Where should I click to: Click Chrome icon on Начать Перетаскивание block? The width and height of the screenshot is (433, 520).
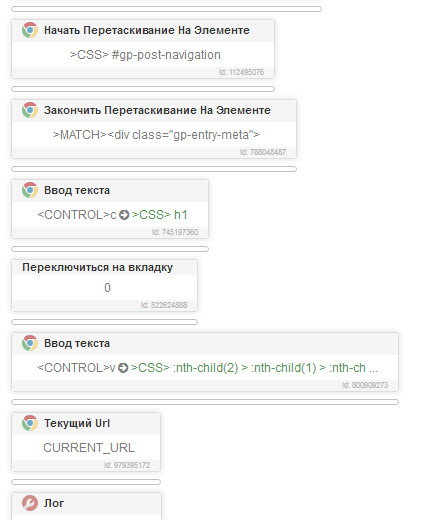coord(30,30)
